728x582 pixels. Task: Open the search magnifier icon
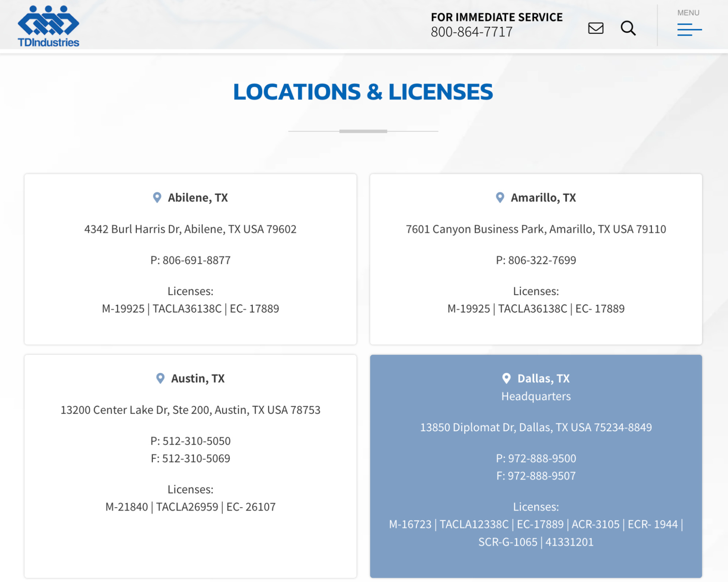pyautogui.click(x=628, y=28)
